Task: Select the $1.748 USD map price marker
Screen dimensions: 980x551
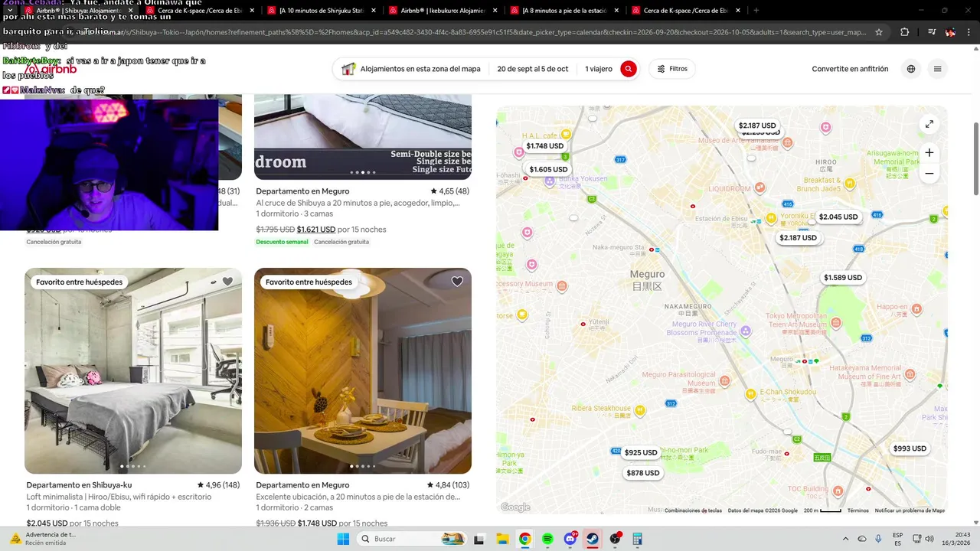Action: [x=545, y=146]
